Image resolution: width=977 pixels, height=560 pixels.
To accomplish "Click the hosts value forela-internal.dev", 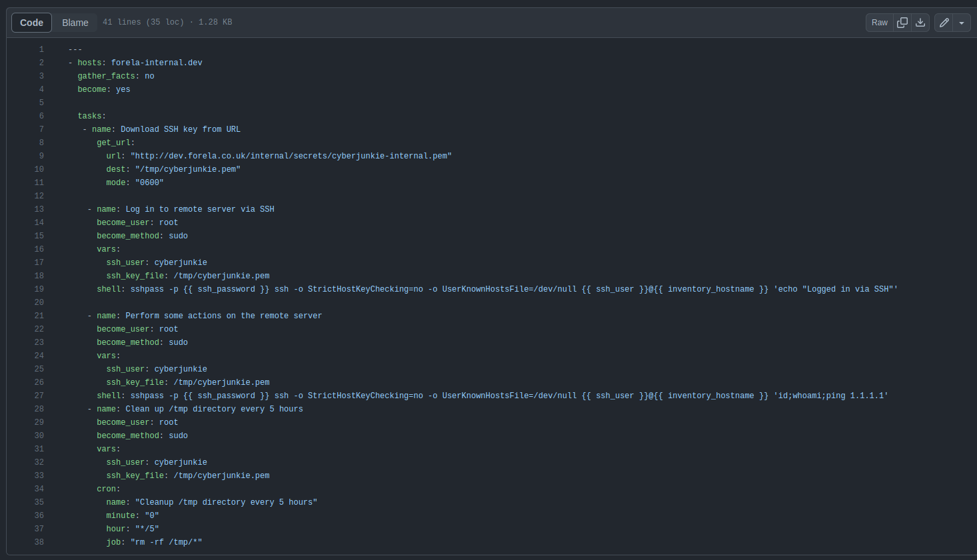I will (x=157, y=63).
